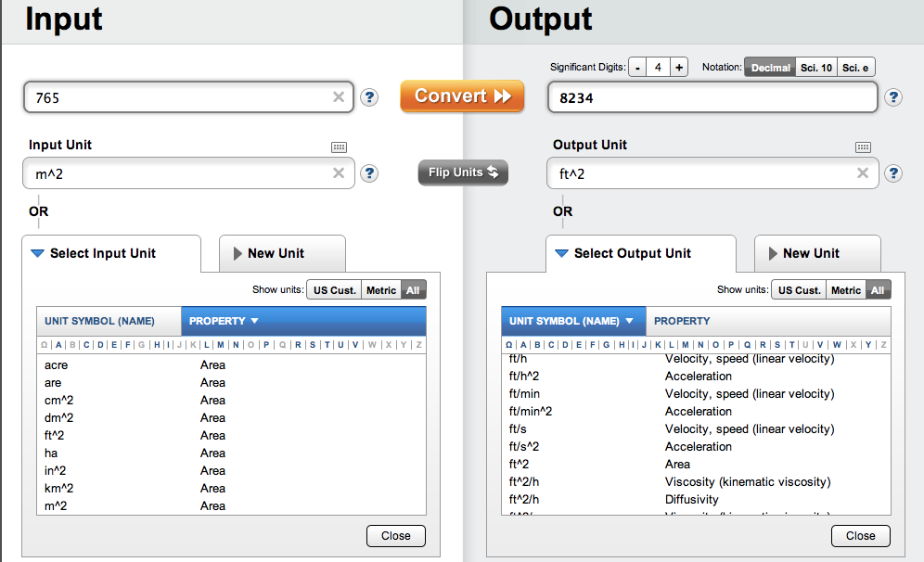Switch notation to Sci. 10

pyautogui.click(x=815, y=68)
